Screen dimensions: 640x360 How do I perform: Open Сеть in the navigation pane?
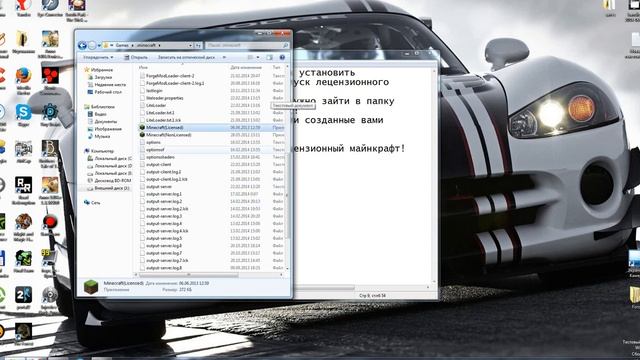[x=92, y=202]
